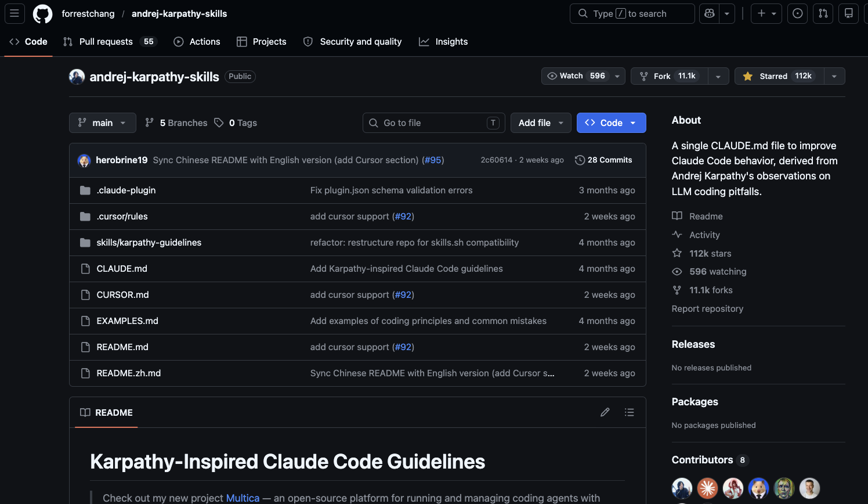The height and width of the screenshot is (504, 868).
Task: Click herobrine19's commit author avatar
Action: click(x=84, y=160)
